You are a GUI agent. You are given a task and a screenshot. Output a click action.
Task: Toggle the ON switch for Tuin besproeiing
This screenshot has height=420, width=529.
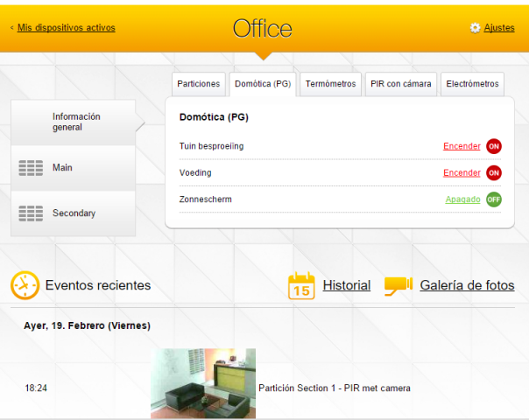[x=494, y=146]
